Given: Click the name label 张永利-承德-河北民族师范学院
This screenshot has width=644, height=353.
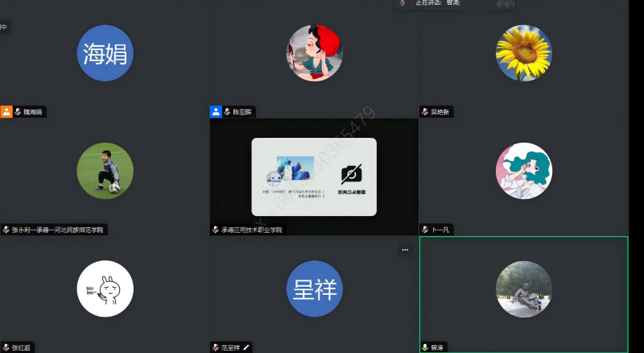Looking at the screenshot, I should click(x=58, y=230).
